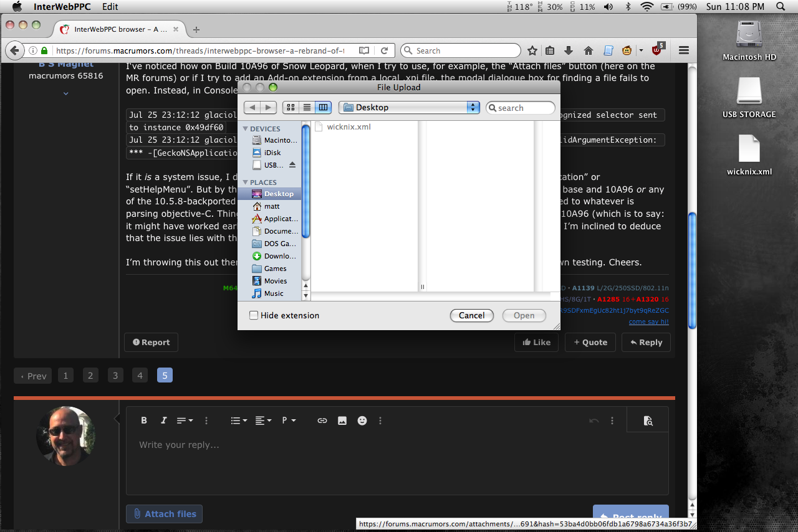Click the Wi-Fi status icon in menu bar

click(x=647, y=7)
